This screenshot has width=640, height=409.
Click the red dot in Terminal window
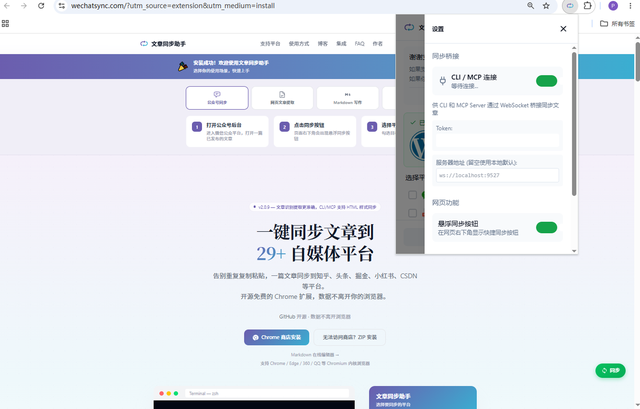tap(162, 393)
